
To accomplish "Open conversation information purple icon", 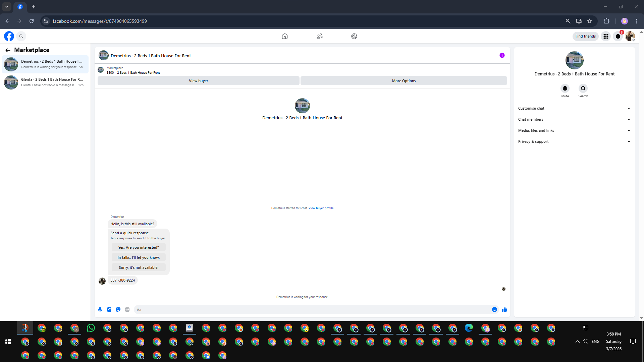I will click(502, 56).
